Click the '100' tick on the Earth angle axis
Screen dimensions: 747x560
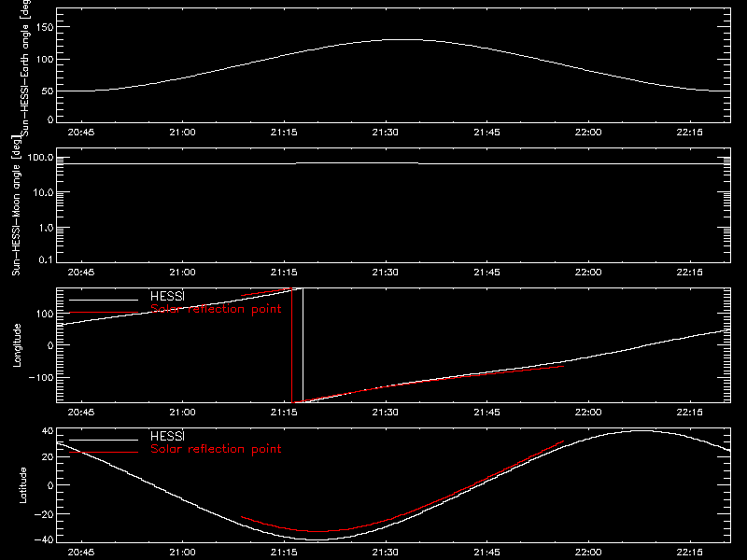pyautogui.click(x=44, y=60)
